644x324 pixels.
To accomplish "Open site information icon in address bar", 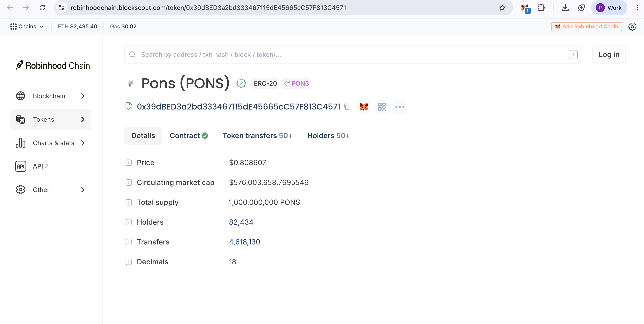I will coord(62,8).
